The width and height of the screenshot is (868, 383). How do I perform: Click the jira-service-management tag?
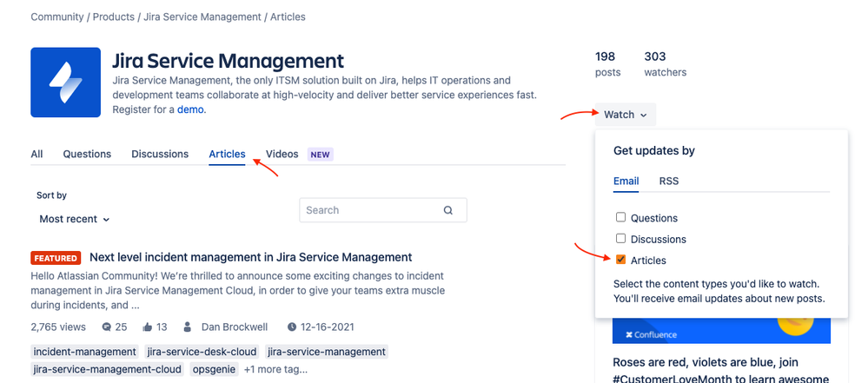326,352
